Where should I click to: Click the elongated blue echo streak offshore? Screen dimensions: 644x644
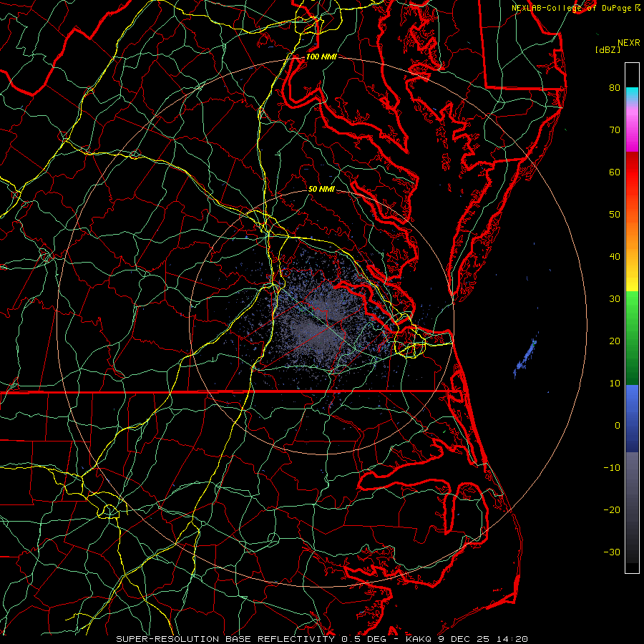pyautogui.click(x=525, y=358)
